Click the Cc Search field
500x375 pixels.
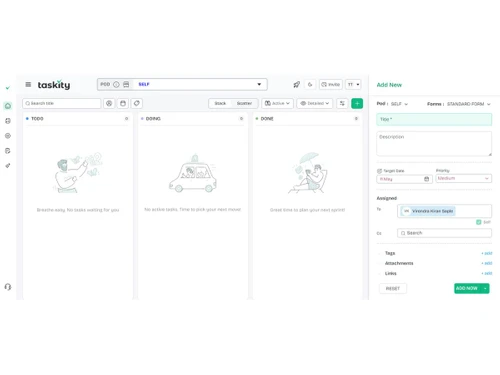[444, 233]
